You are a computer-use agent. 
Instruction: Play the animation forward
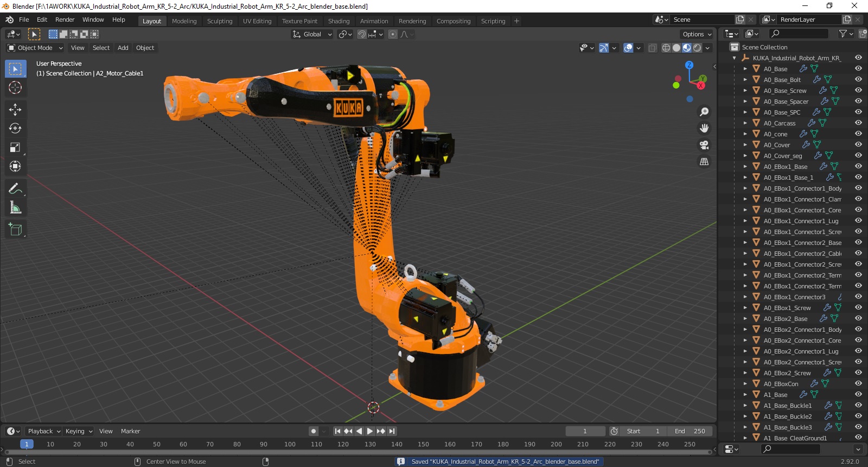coord(370,431)
